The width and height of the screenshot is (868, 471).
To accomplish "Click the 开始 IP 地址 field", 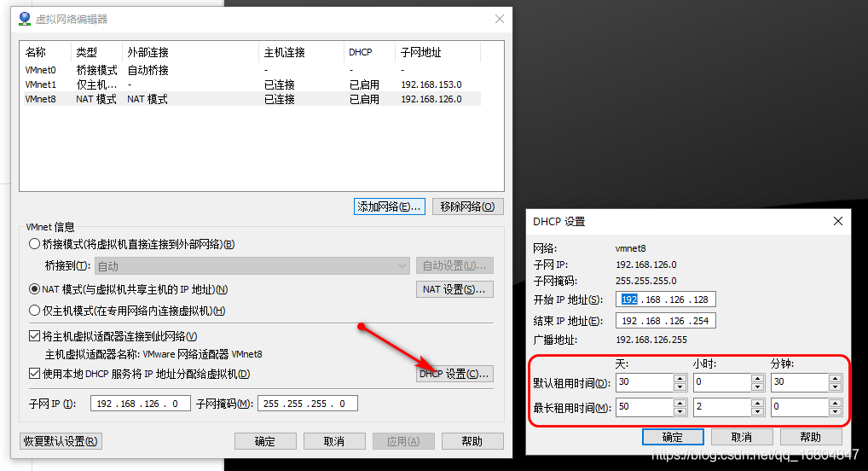I will pos(665,299).
